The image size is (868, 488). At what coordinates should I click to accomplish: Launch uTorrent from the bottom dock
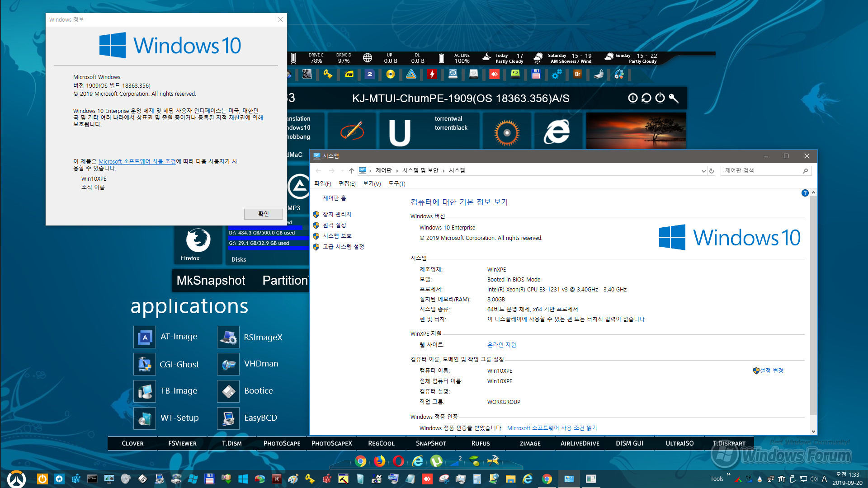[436, 461]
